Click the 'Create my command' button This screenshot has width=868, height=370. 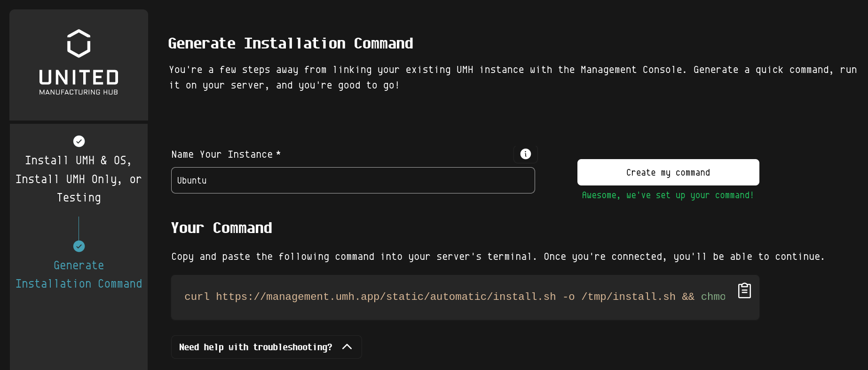(x=668, y=172)
